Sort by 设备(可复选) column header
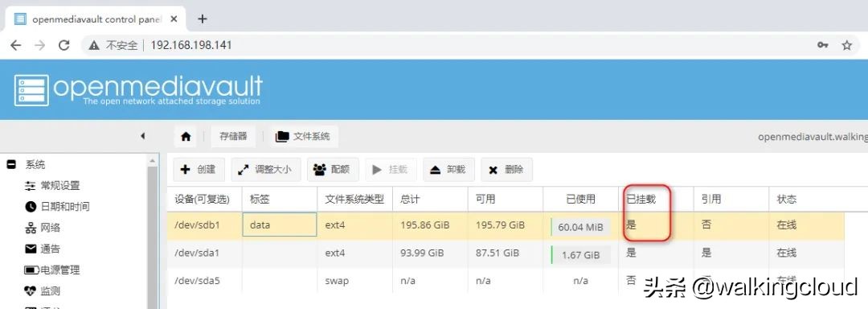The height and width of the screenshot is (309, 868). [x=204, y=200]
